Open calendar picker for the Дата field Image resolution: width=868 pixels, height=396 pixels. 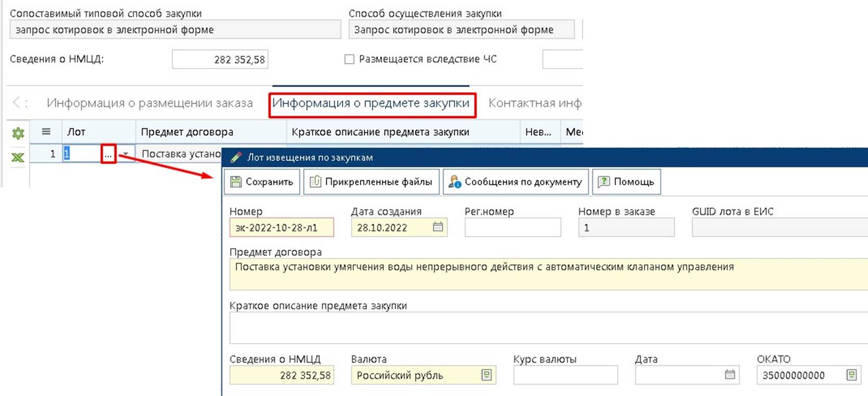pyautogui.click(x=730, y=375)
